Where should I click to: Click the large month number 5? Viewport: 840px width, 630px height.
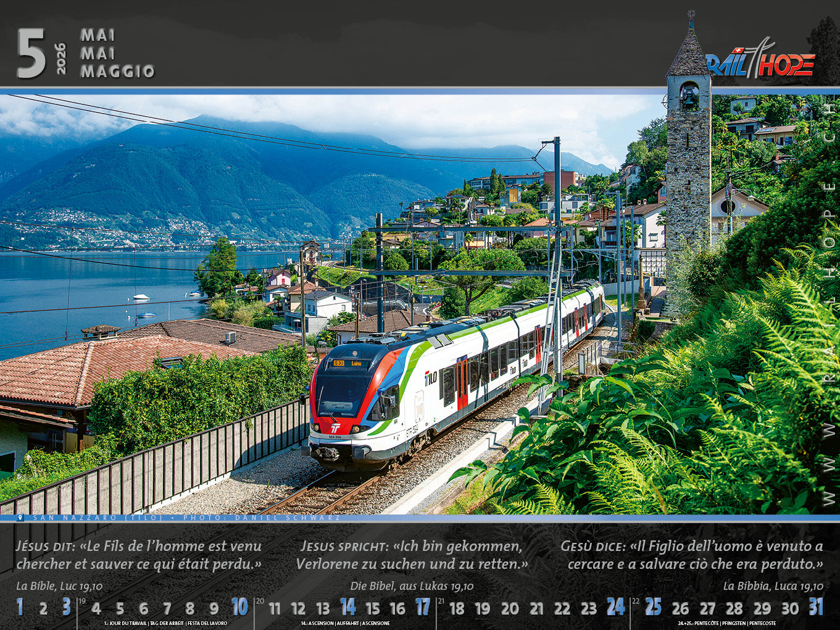point(31,54)
